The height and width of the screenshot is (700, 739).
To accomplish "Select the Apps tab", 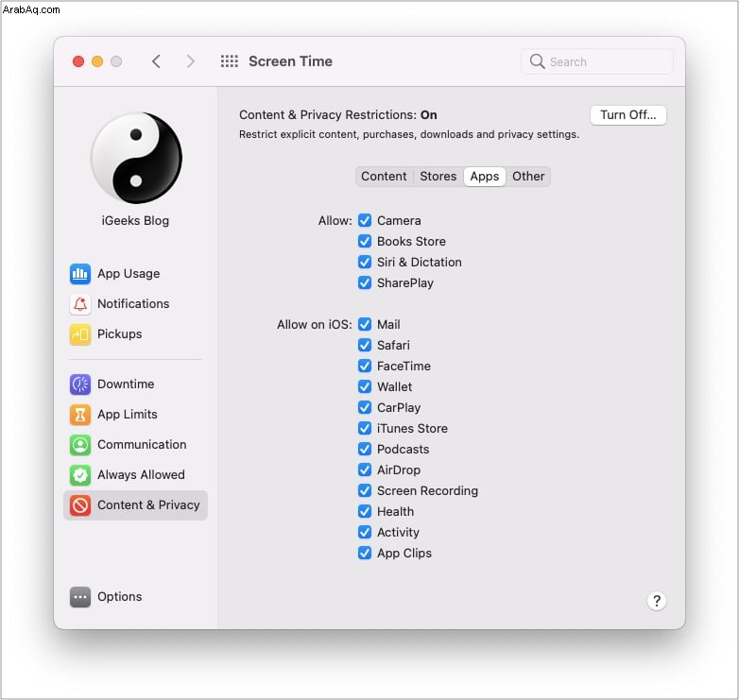I will 485,177.
